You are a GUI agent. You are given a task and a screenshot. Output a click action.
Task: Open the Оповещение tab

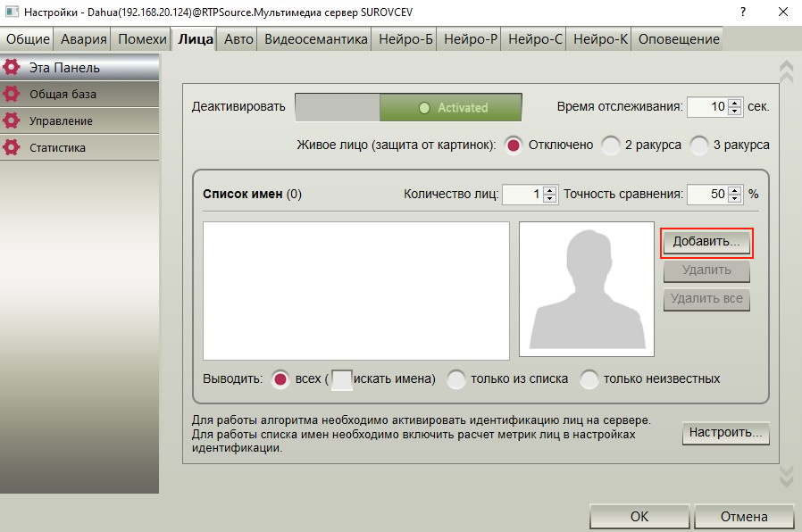click(x=679, y=39)
